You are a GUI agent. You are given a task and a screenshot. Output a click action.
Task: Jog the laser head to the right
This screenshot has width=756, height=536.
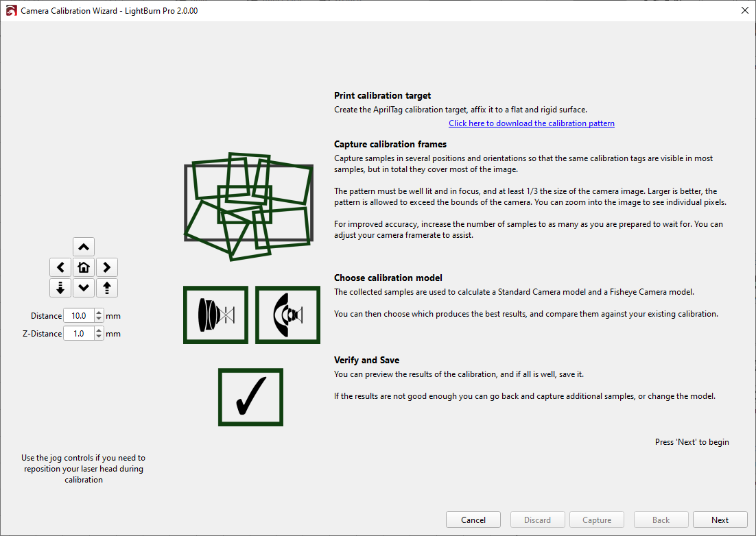[x=106, y=267]
